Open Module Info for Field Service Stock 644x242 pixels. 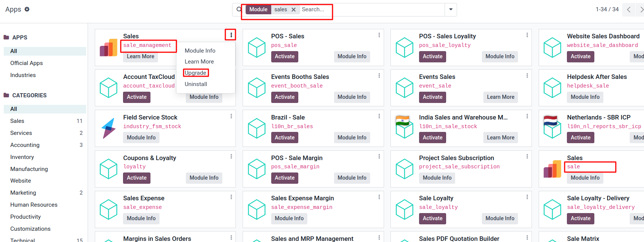[x=141, y=138]
